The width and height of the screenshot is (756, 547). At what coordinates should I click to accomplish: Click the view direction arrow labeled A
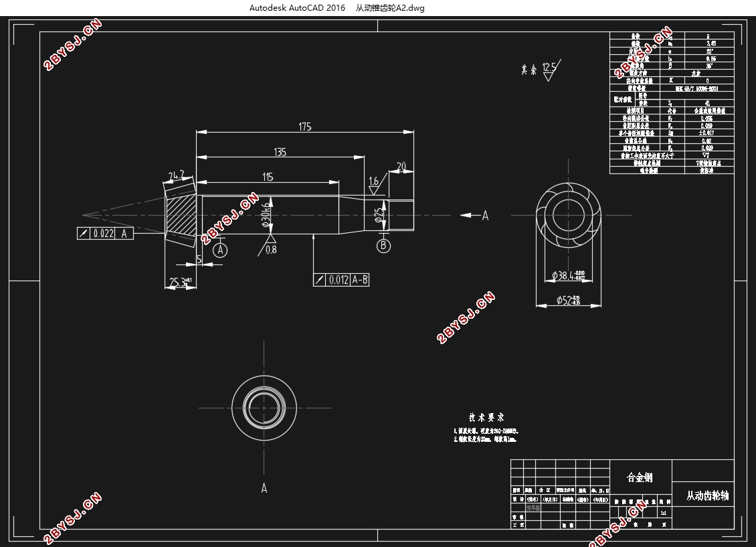tap(474, 216)
